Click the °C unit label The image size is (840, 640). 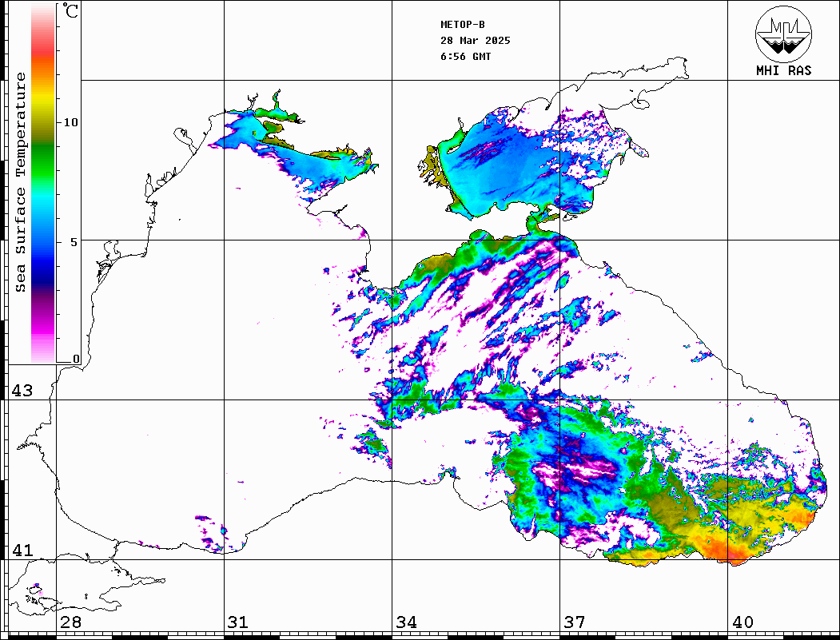click(x=70, y=10)
